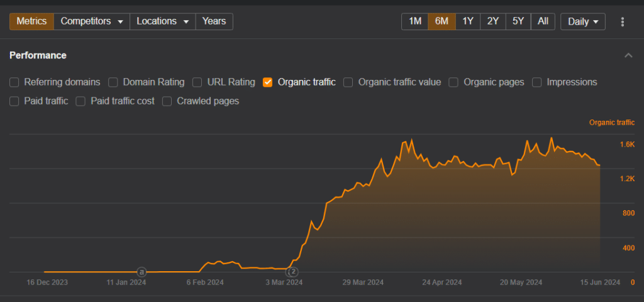The height and width of the screenshot is (302, 644).
Task: Click the '2' event marker on timeline
Action: point(292,272)
